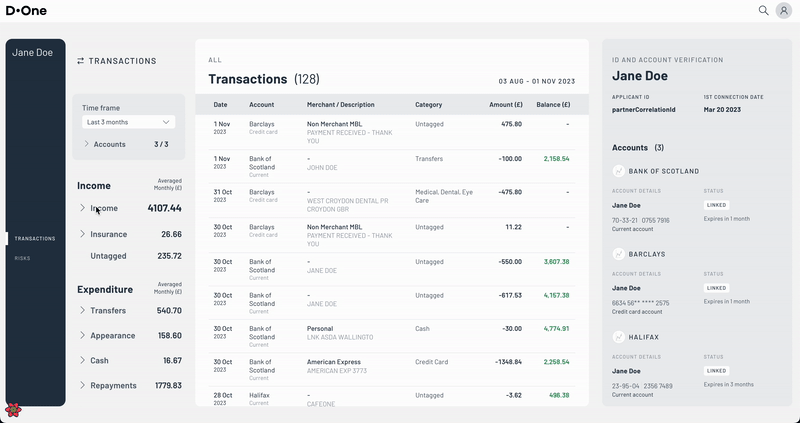Open the Time frame dropdown
The height and width of the screenshot is (423, 800).
click(x=128, y=122)
